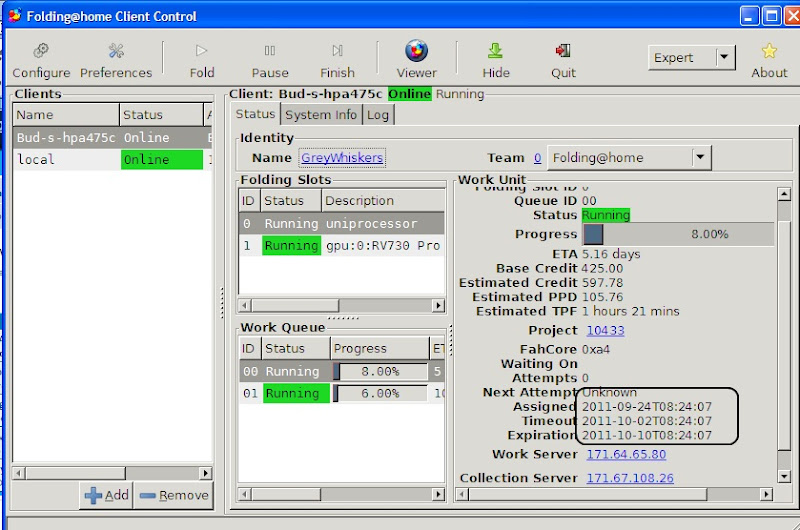Select folding slot 1 gpu:0:RV730 Pro
This screenshot has height=530, width=800.
pyautogui.click(x=341, y=245)
